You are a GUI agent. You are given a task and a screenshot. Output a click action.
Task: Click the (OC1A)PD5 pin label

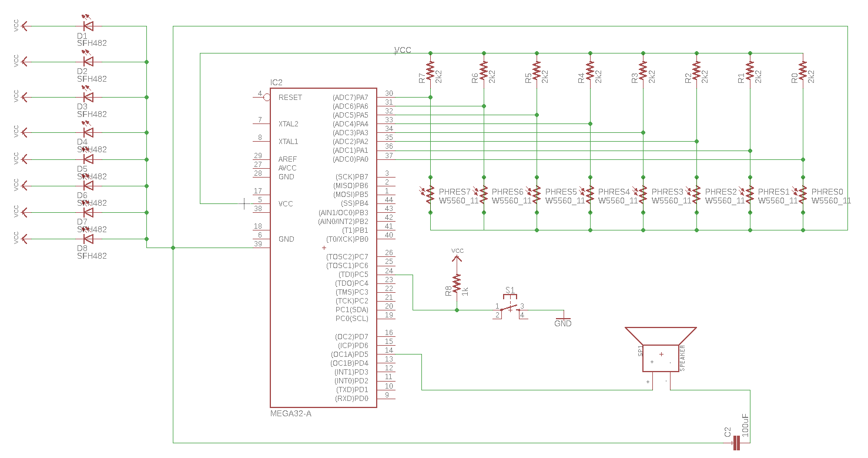[350, 355]
